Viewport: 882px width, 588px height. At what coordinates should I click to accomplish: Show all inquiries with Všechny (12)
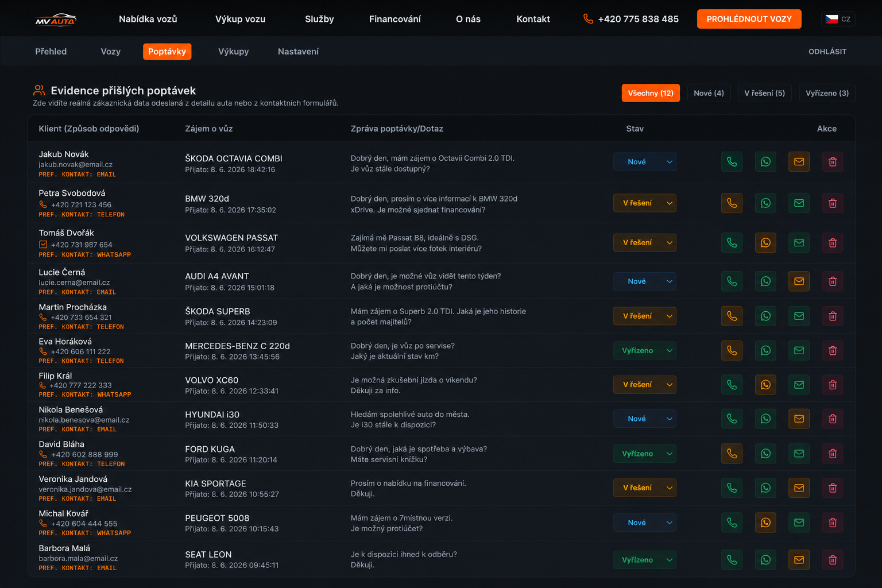point(651,93)
